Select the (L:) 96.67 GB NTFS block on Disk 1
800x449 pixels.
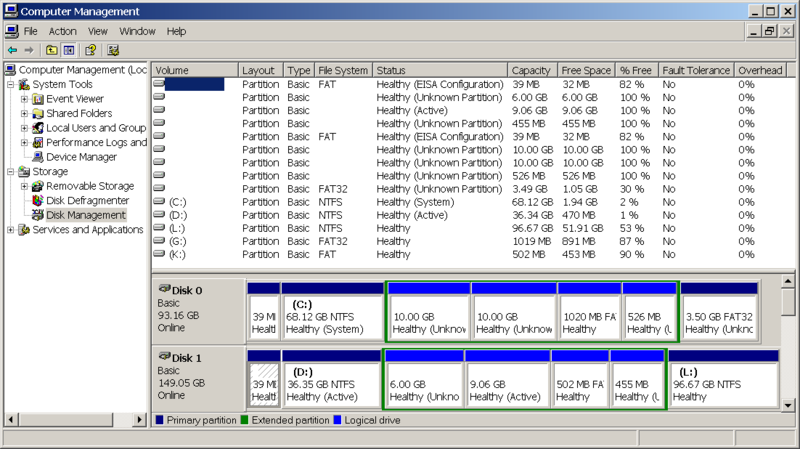tap(723, 379)
